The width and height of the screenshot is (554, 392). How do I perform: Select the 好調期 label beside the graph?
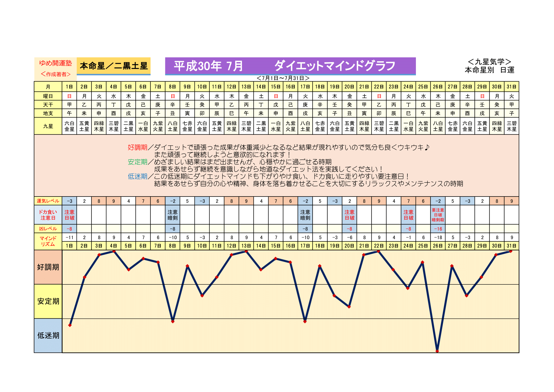(x=48, y=267)
